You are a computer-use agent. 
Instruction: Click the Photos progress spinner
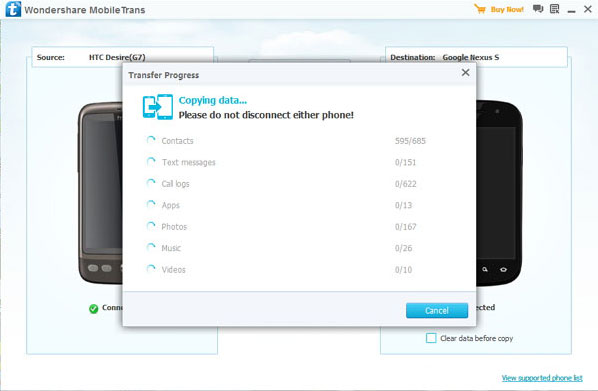(151, 226)
